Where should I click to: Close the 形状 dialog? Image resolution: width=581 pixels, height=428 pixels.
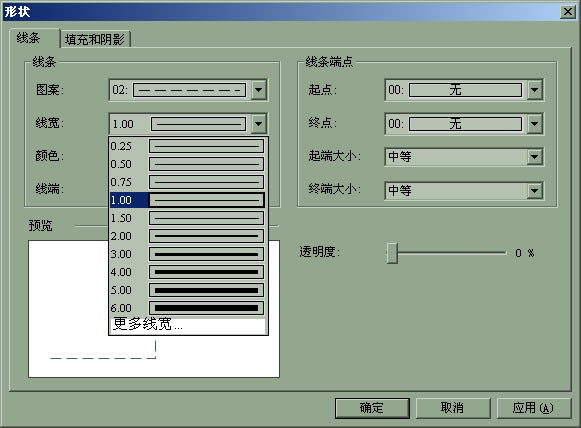click(568, 12)
